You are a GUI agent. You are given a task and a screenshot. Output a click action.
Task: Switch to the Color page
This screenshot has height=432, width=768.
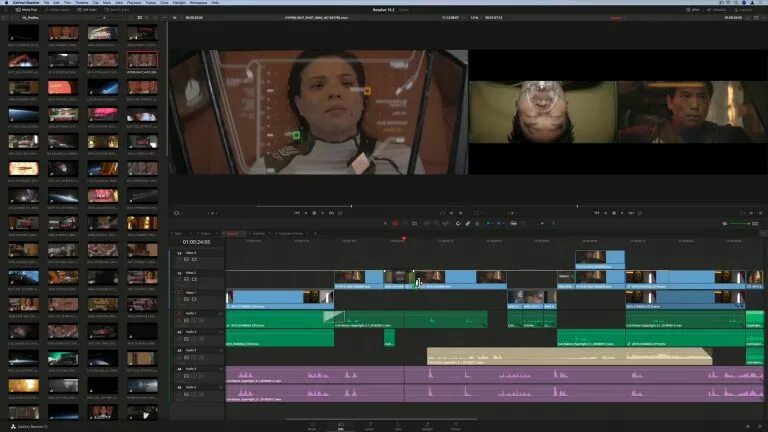tap(398, 426)
